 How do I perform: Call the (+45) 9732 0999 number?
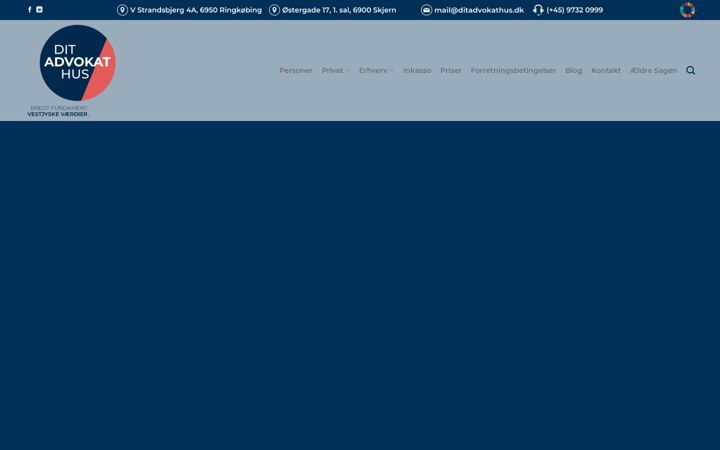click(574, 10)
